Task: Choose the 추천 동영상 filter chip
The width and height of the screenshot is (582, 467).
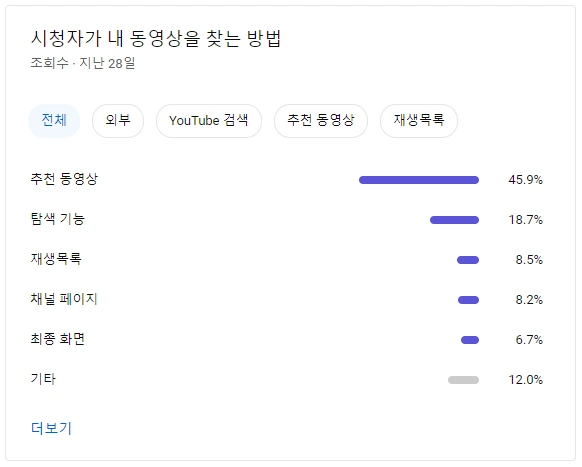Action: point(321,121)
